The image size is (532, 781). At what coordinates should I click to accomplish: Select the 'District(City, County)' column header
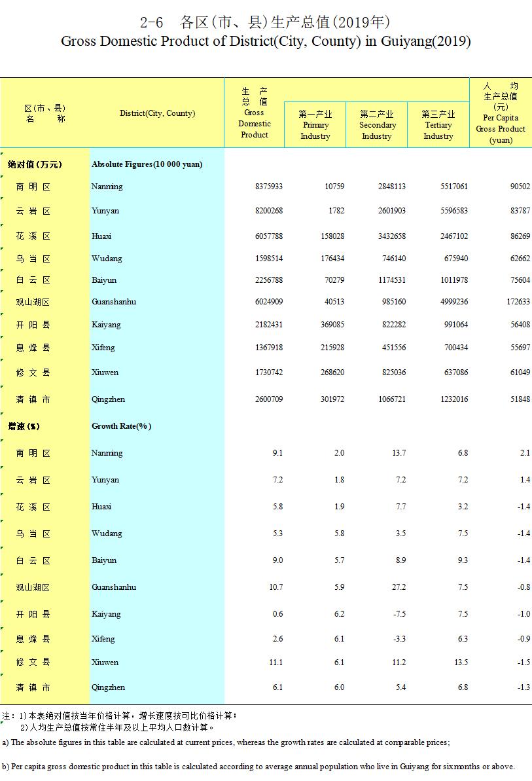click(x=157, y=113)
